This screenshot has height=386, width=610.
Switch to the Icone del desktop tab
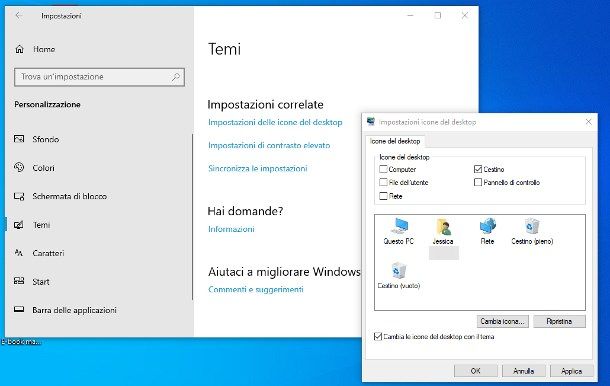(x=395, y=141)
